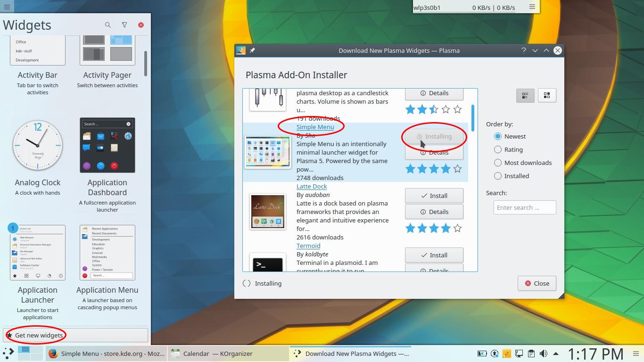Open search in the Widgets panel

pos(107,25)
